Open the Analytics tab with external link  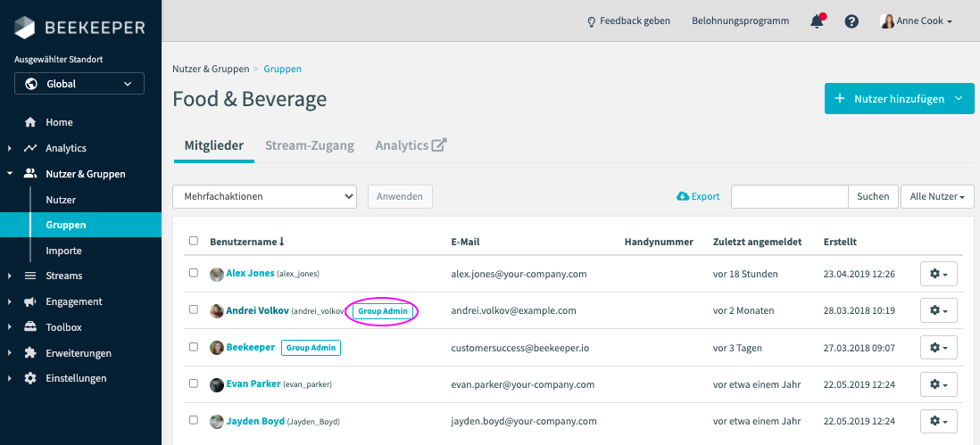[x=411, y=145]
